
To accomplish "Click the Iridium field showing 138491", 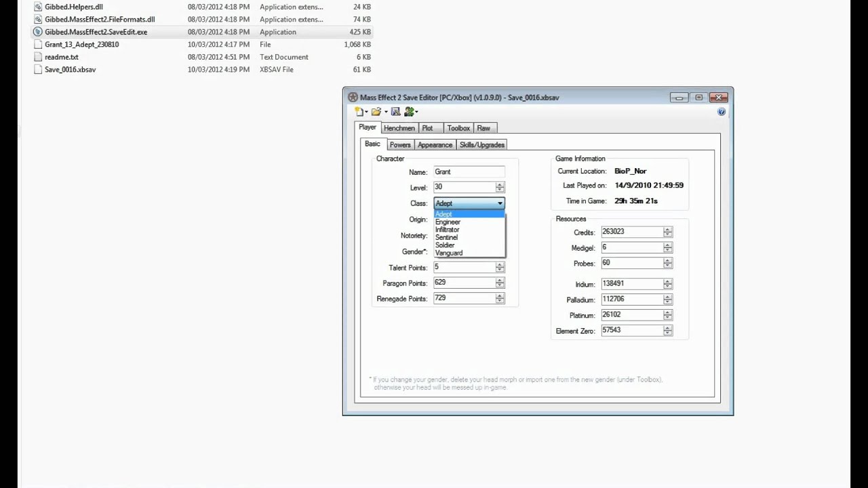I will pyautogui.click(x=632, y=284).
